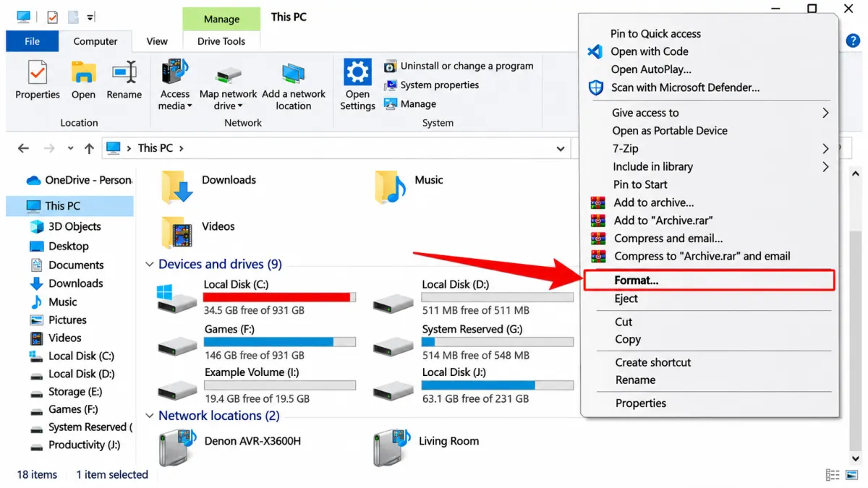Open the Videos folder icon in the file list
Viewport: 868px width, 488px height.
(x=176, y=233)
